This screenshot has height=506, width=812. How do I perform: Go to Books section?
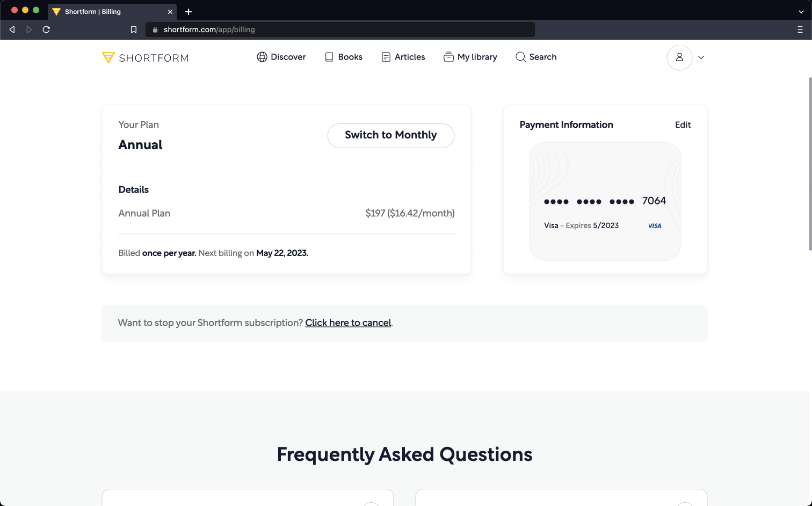tap(344, 57)
